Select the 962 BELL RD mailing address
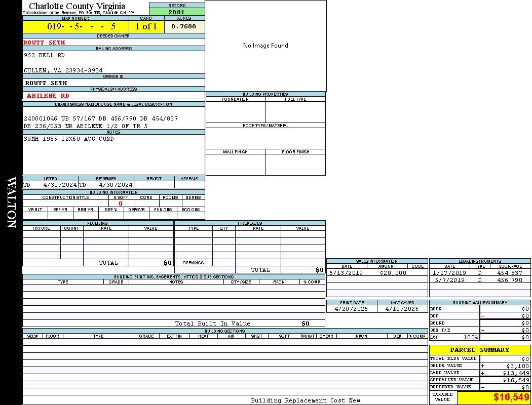 [45, 55]
